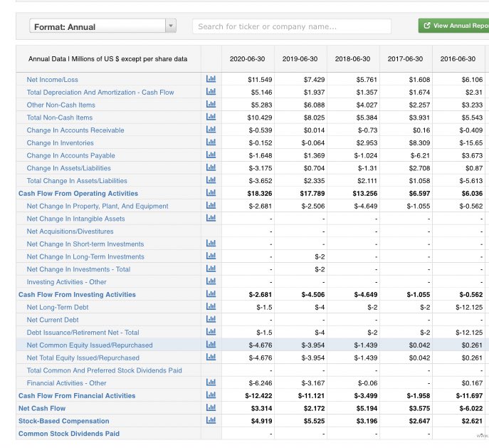This screenshot has width=489, height=448.
Task: Click the $18.326 operating cash flow value
Action: (x=260, y=194)
